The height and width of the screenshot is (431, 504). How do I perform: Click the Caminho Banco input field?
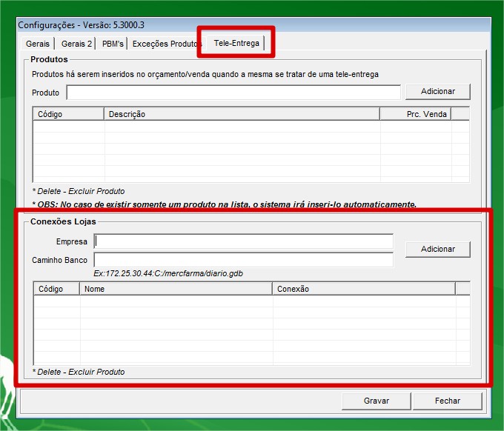[243, 260]
